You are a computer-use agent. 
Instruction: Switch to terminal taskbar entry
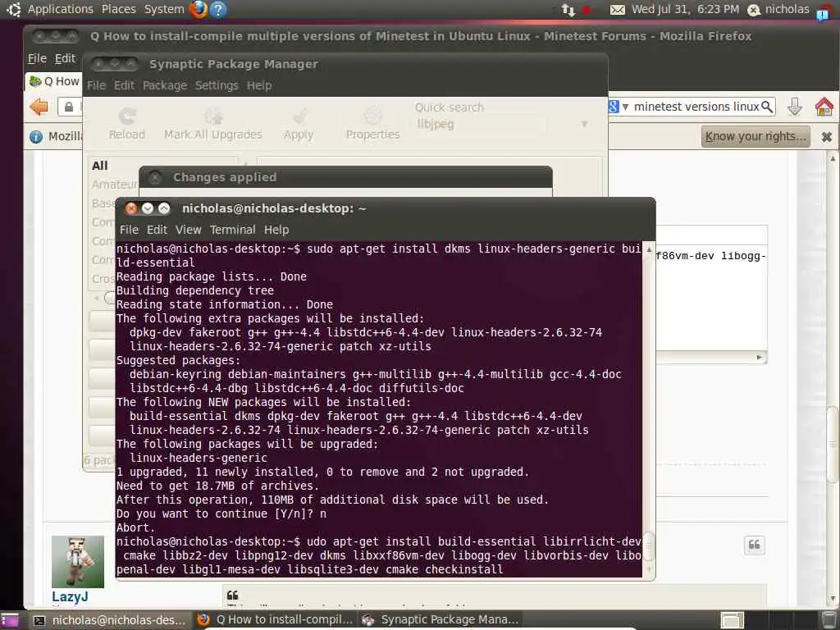point(109,620)
